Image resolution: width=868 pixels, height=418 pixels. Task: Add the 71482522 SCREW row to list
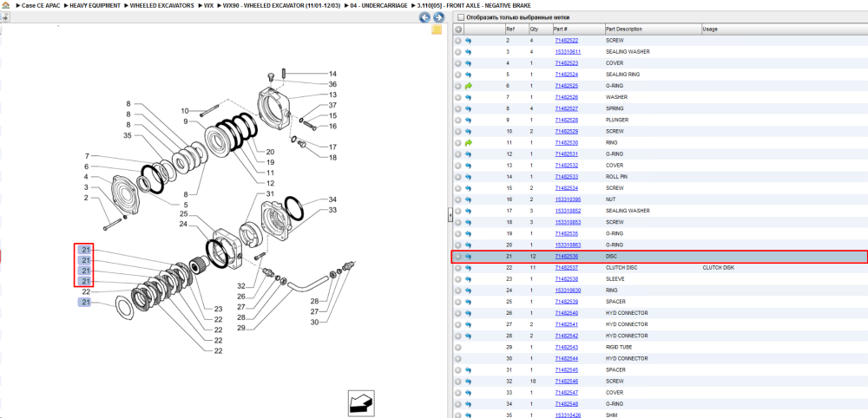pos(457,41)
